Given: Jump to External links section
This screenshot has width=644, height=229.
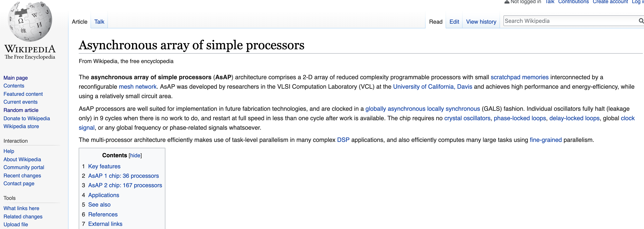Looking at the screenshot, I should coord(105,224).
